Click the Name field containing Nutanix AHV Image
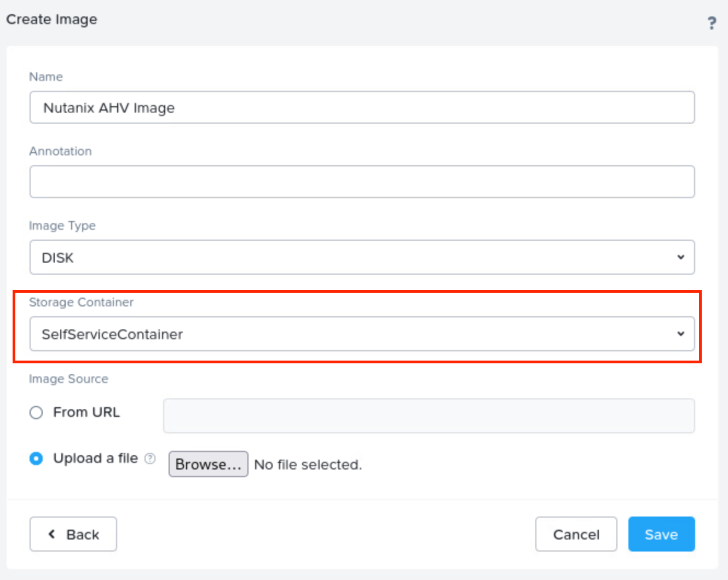The height and width of the screenshot is (580, 728). coord(361,107)
